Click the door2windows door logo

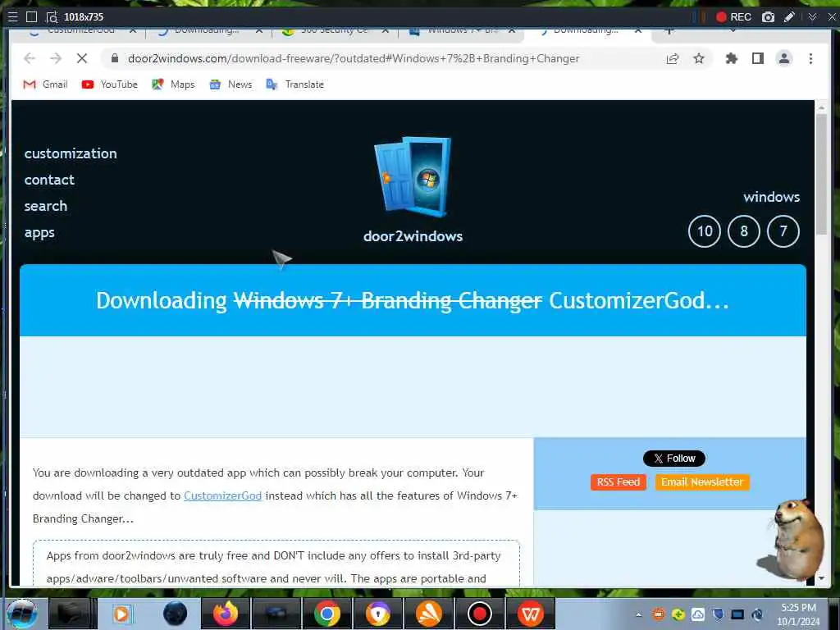pos(413,177)
